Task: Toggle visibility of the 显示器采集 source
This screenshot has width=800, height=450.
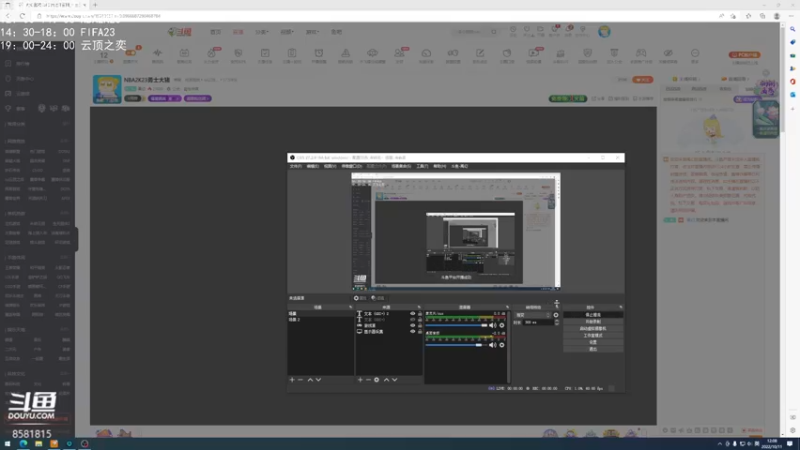Action: 412,332
